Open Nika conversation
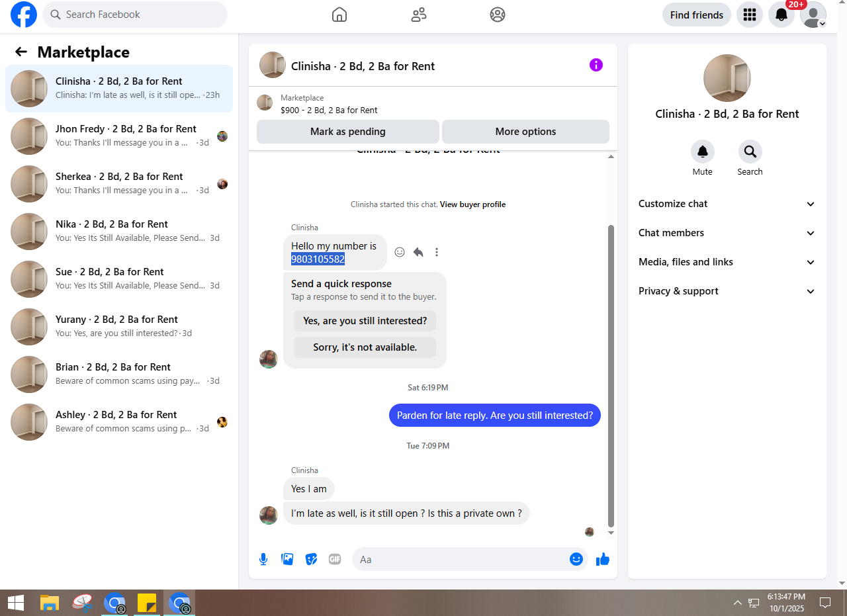847x616 pixels. (119, 232)
